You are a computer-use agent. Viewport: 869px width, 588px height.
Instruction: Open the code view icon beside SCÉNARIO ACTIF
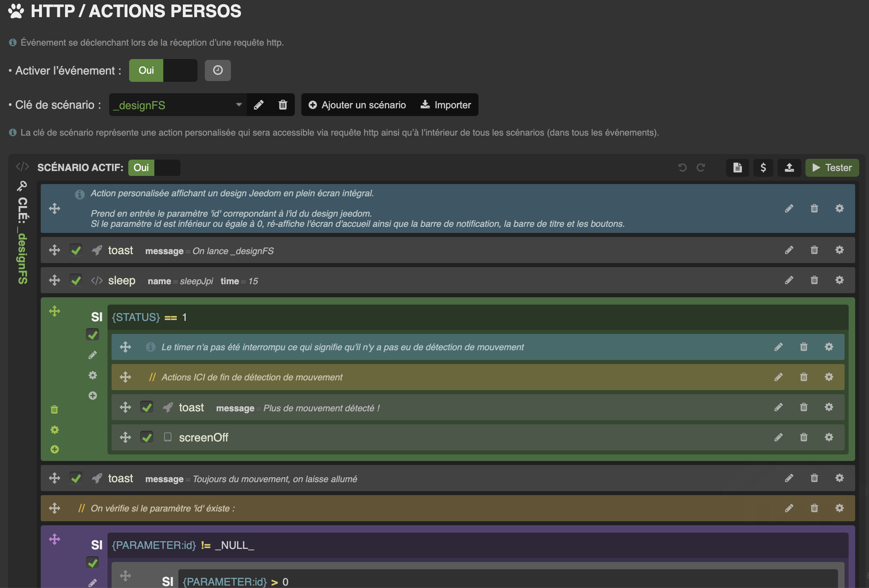pos(22,167)
